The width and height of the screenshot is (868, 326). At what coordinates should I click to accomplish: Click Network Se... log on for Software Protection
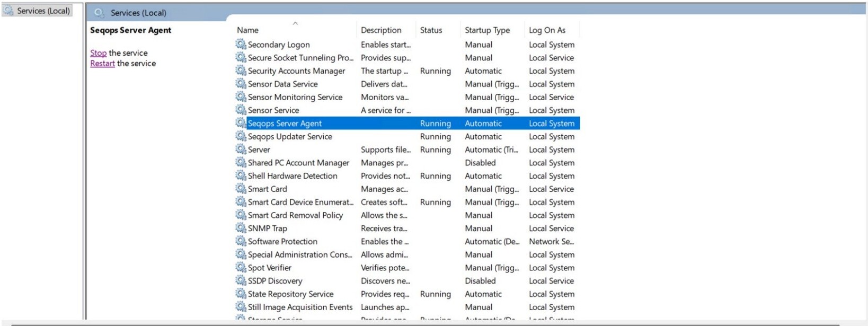[551, 242]
